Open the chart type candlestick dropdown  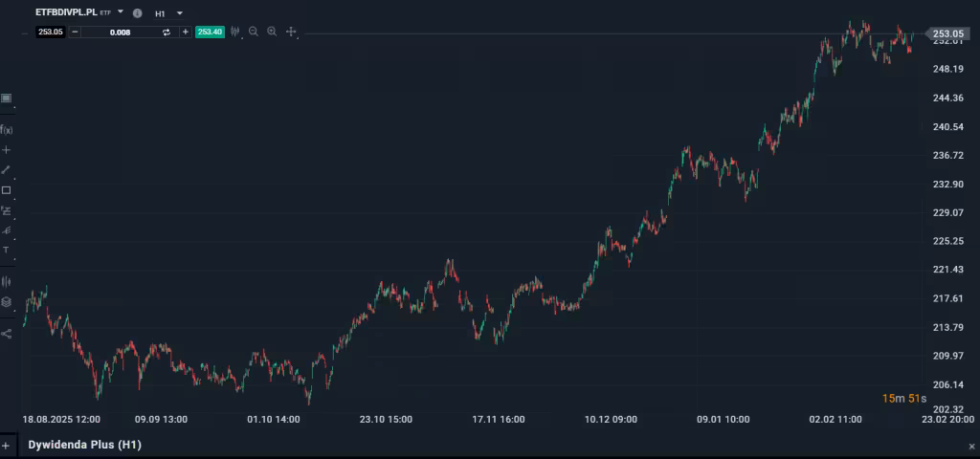[234, 32]
